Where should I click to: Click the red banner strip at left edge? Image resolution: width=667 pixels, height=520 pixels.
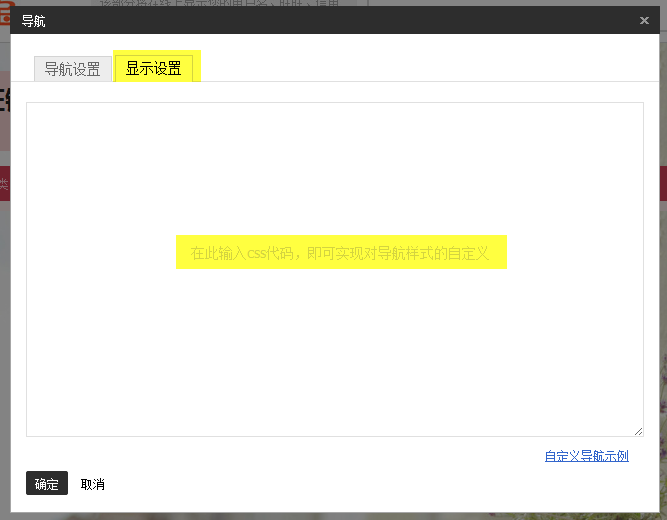[x=5, y=183]
